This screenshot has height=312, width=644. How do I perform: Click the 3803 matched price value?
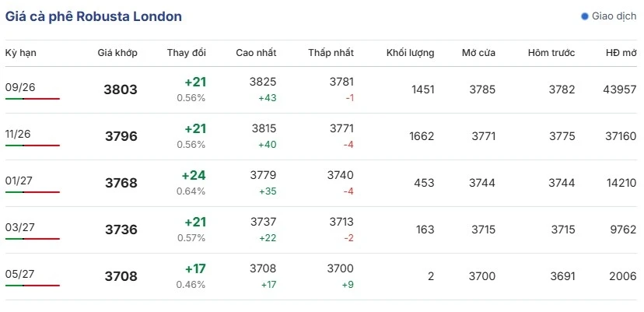click(121, 89)
